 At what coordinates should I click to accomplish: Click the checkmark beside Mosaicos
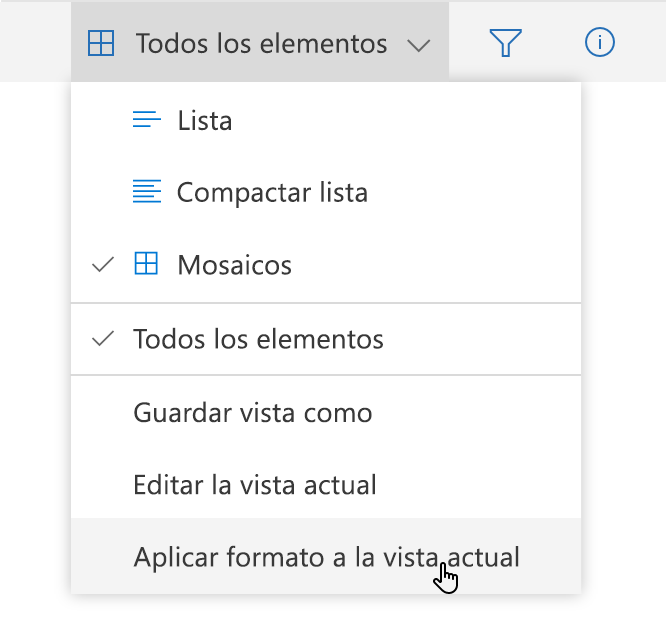coord(102,265)
